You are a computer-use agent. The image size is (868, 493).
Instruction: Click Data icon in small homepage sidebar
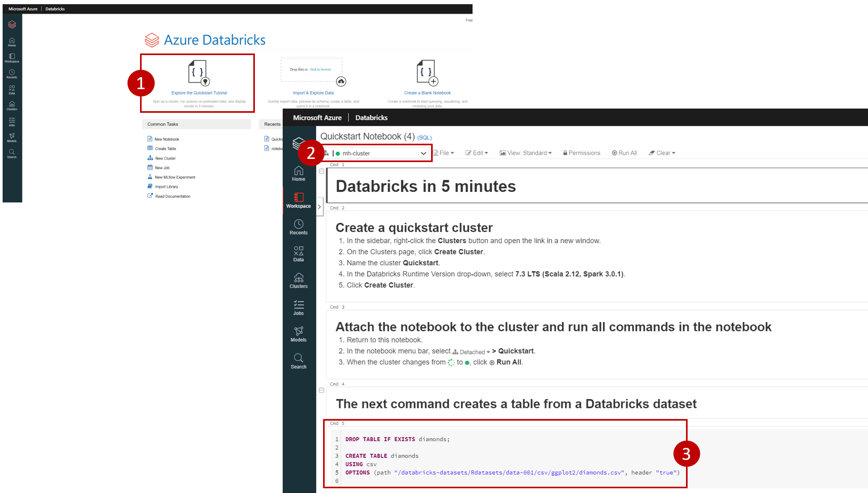(x=12, y=90)
